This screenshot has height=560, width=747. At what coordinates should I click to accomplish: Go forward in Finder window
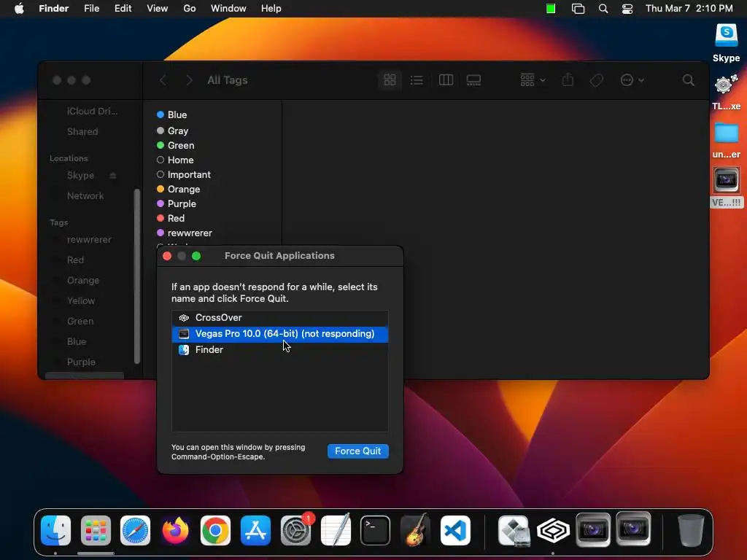189,80
